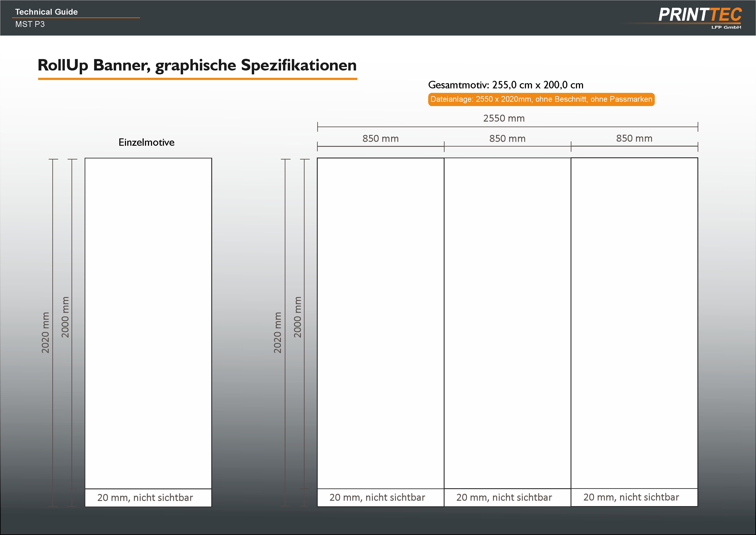This screenshot has width=756, height=535.
Task: Click the rightmost 850 mm width label
Action: point(634,138)
